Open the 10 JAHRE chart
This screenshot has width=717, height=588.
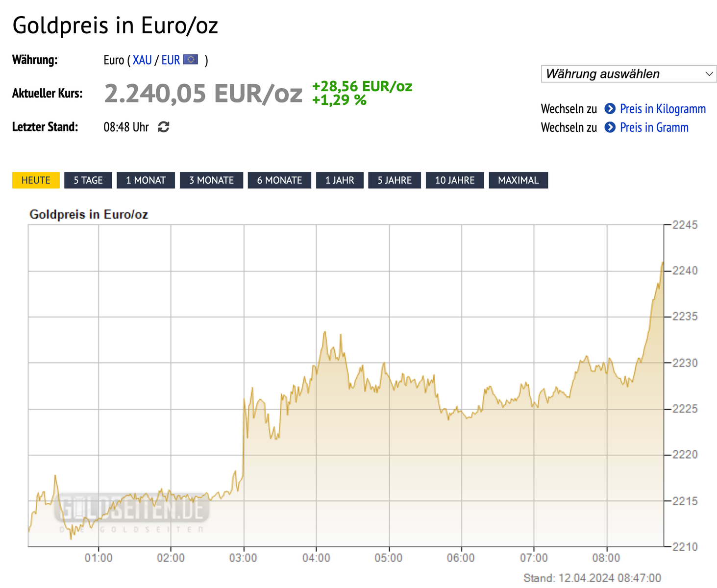pyautogui.click(x=455, y=180)
